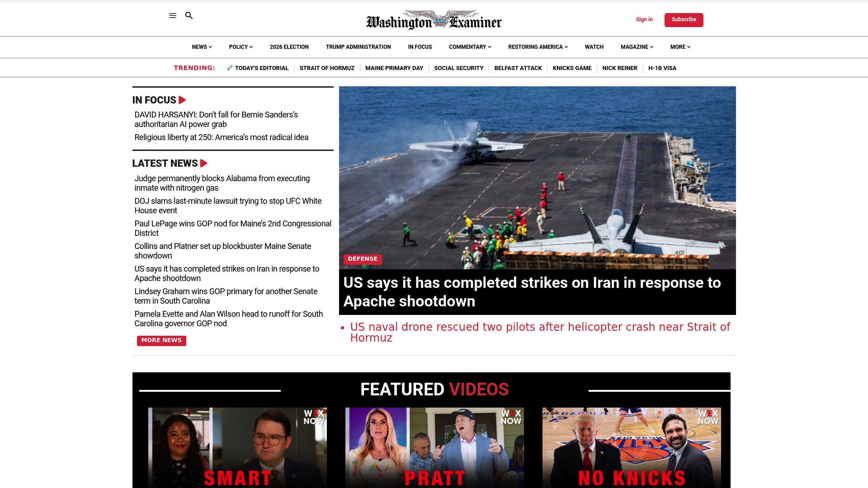Viewport: 868px width, 488px height.
Task: Expand the MORE dropdown menu
Action: click(x=680, y=47)
